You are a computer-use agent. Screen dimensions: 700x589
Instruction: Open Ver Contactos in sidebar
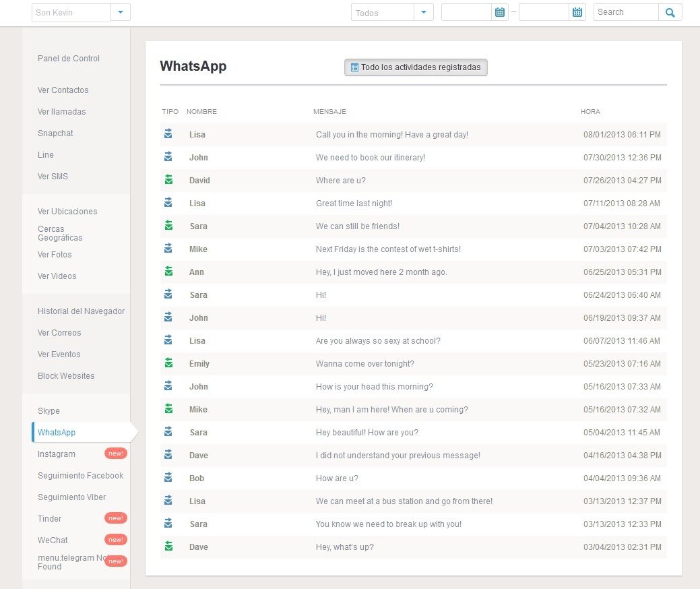tap(63, 90)
